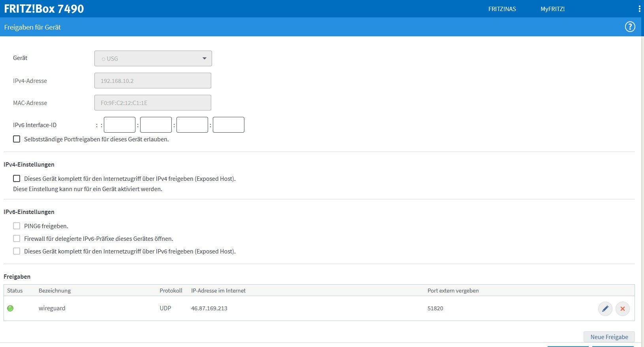Click the Port extern vergeben column header
The image size is (644, 347).
click(453, 291)
